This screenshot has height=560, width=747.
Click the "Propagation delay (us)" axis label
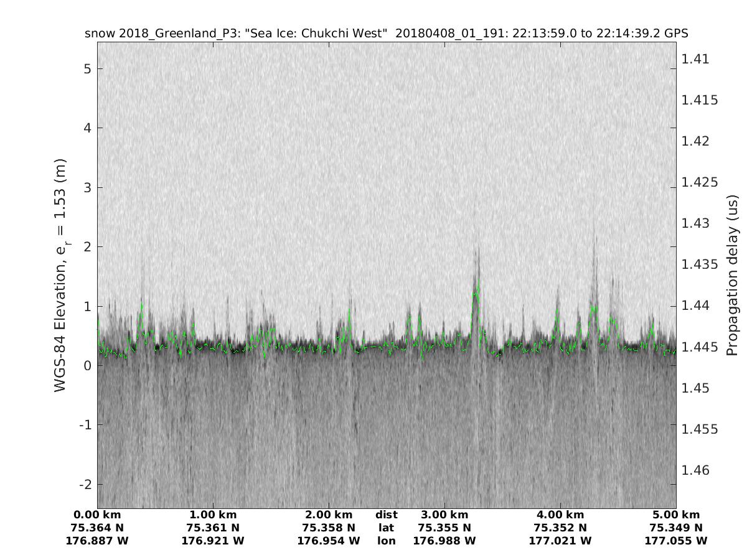[732, 275]
